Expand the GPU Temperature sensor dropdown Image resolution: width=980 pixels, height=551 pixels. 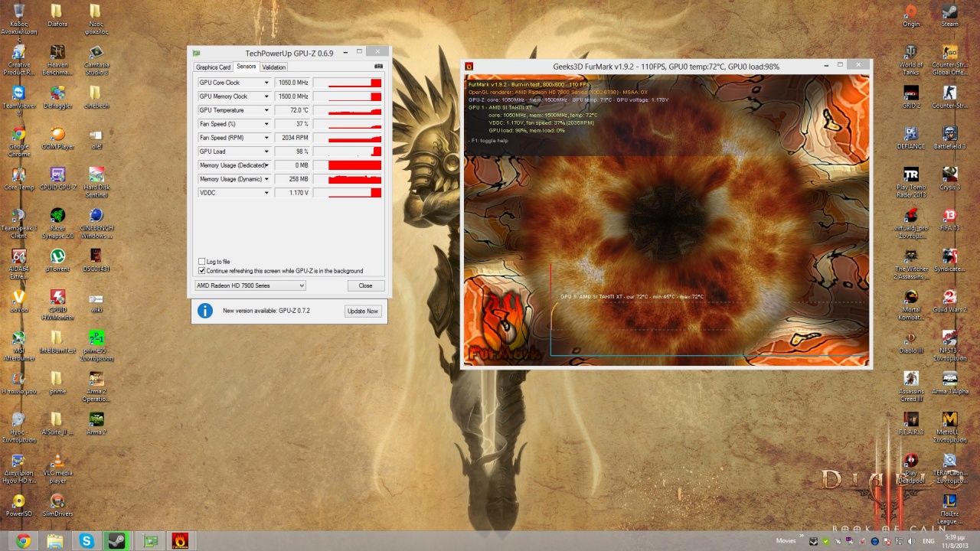click(266, 110)
